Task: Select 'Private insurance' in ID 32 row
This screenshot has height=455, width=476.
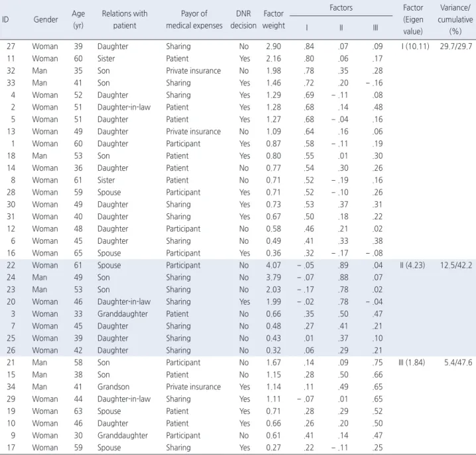Action: point(194,71)
